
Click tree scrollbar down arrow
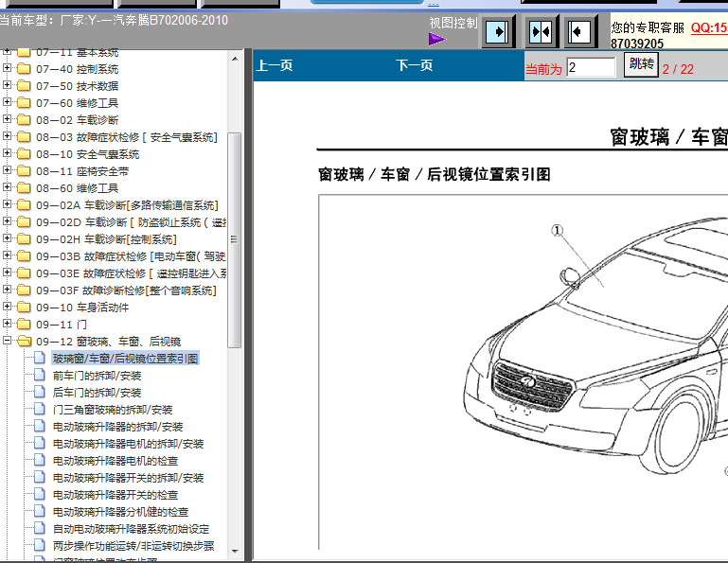[235, 552]
